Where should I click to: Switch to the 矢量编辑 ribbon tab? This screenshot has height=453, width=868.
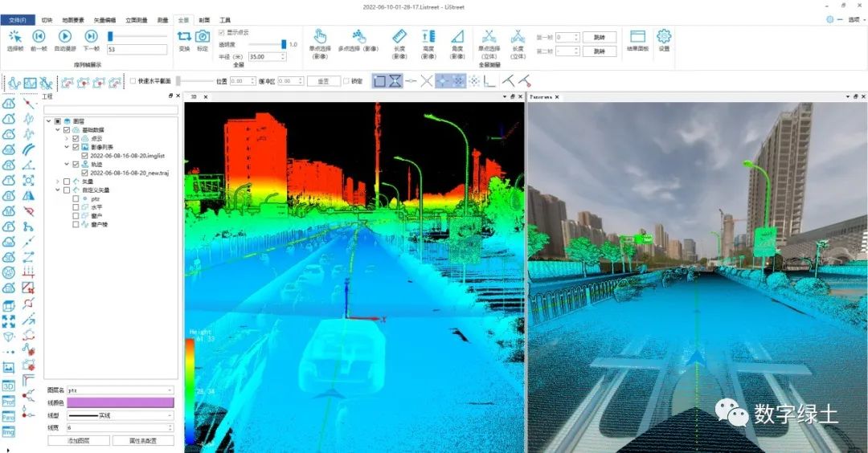(104, 19)
